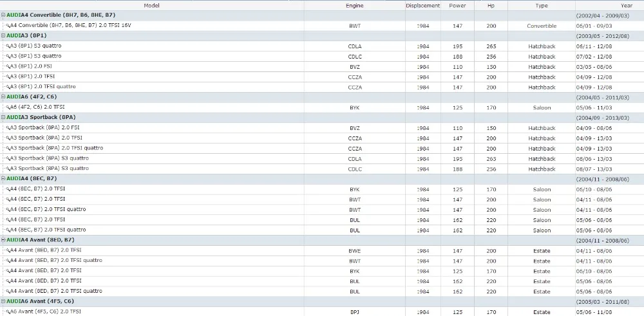
Task: Click Hp value 265 in A3 (8P1) S3 CDLA row
Action: pyautogui.click(x=491, y=46)
